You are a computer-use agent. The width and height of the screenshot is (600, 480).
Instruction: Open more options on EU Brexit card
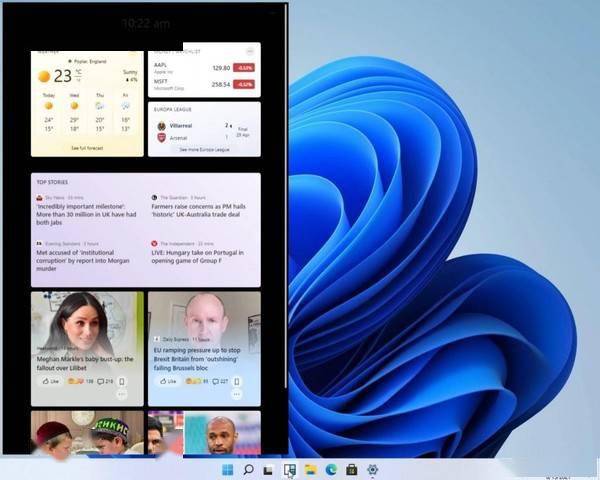(x=237, y=394)
